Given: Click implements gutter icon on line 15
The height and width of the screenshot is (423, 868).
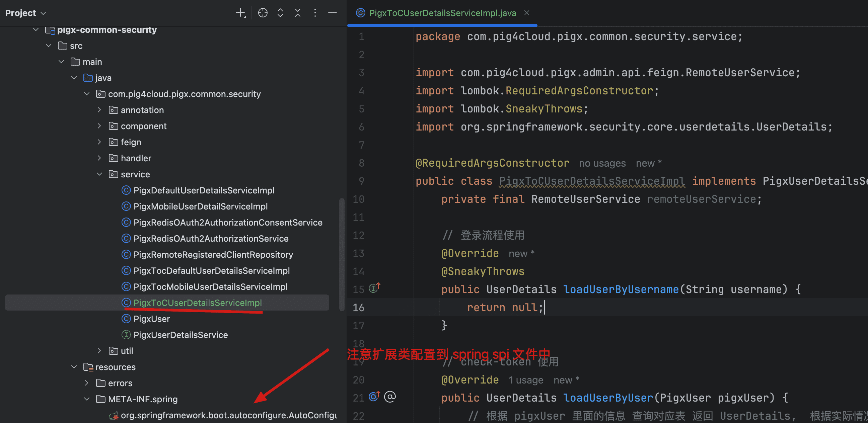Looking at the screenshot, I should pos(374,288).
